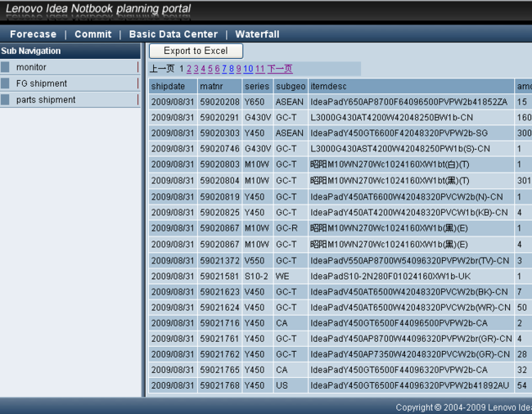The width and height of the screenshot is (532, 414).
Task: Click the matnr column header
Action: (x=220, y=86)
